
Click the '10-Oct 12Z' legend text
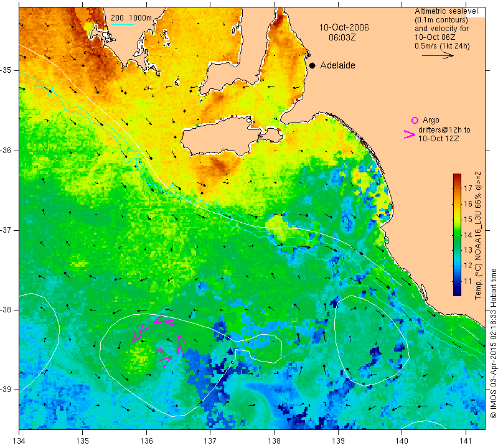point(438,138)
